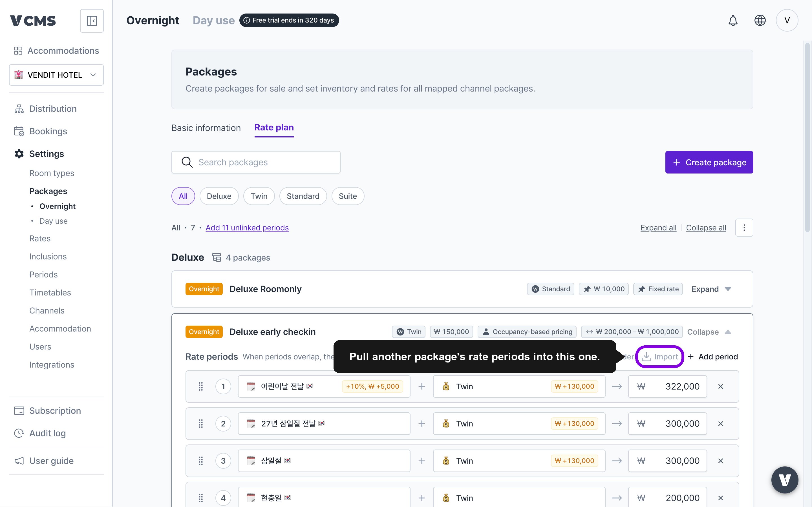Open the language globe menu
This screenshot has width=812, height=507.
(x=760, y=21)
